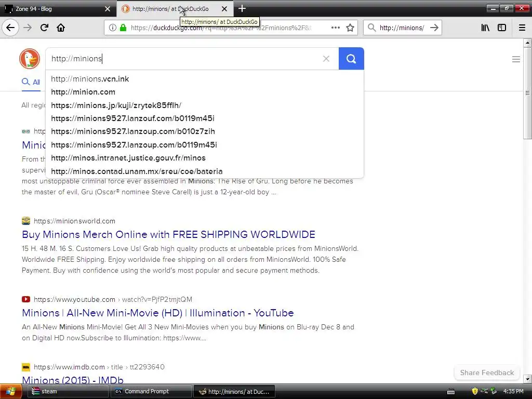Click the forward navigation arrow

click(28, 28)
